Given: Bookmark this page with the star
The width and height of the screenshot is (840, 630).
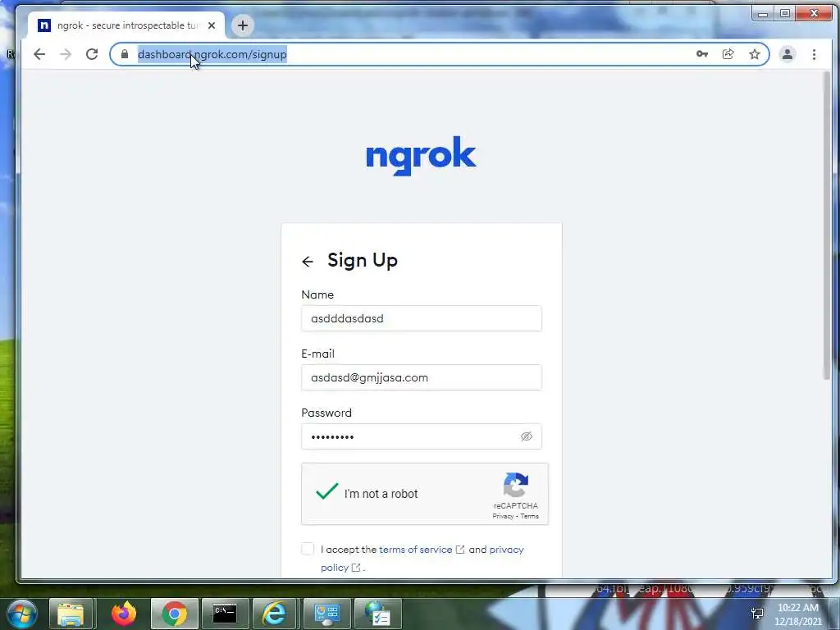Looking at the screenshot, I should coord(755,54).
